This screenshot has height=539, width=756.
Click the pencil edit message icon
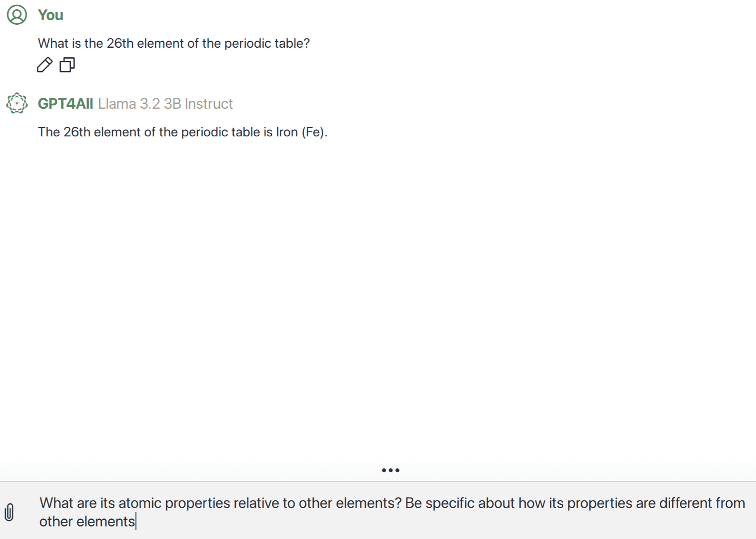point(44,65)
